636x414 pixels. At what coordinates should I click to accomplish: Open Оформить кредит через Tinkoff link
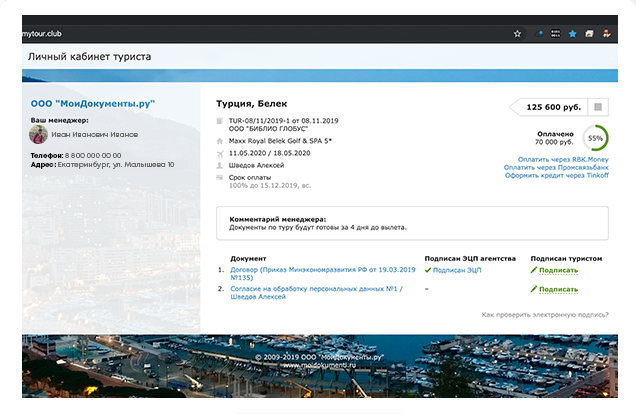[557, 177]
